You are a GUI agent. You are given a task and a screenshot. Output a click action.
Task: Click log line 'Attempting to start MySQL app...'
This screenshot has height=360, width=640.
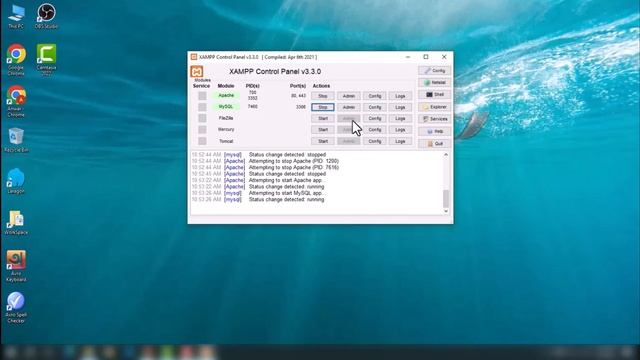[x=286, y=193]
